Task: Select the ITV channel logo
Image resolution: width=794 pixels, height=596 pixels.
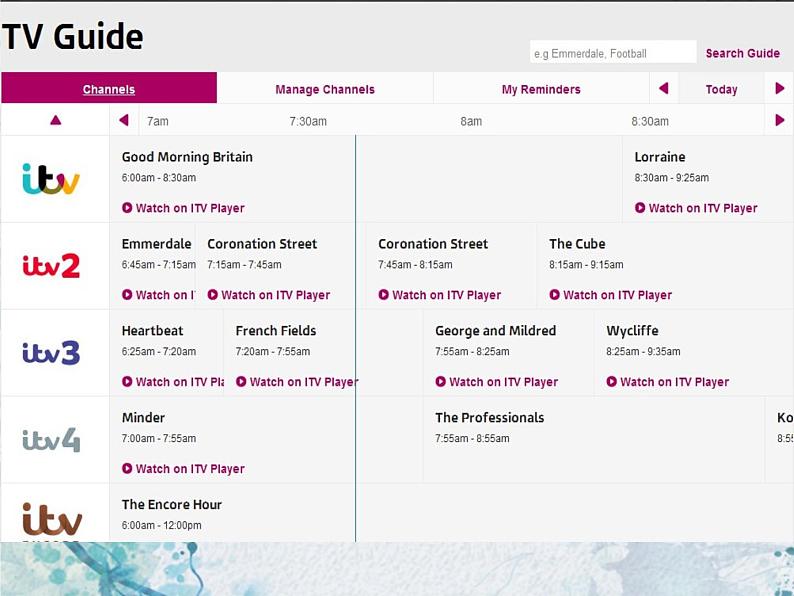Action: pyautogui.click(x=51, y=179)
